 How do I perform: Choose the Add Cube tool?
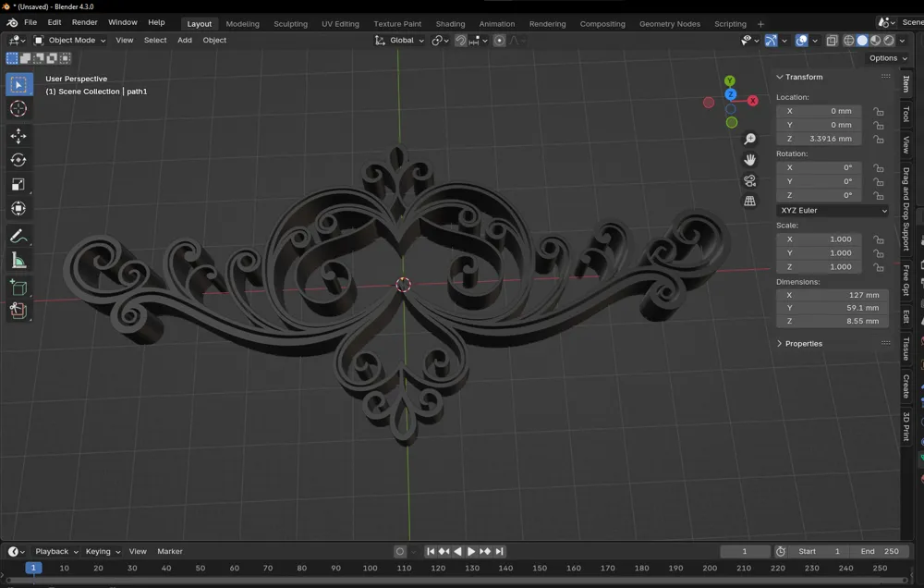tap(18, 287)
